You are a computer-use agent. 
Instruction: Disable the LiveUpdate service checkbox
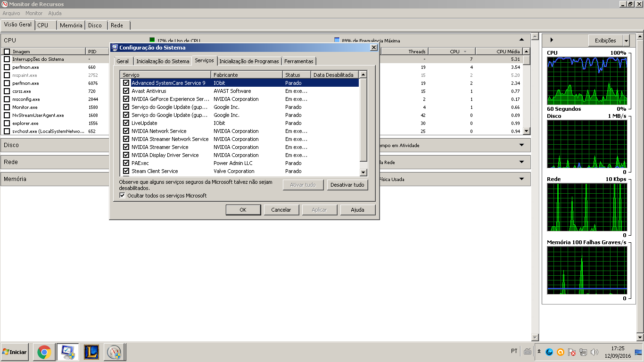(126, 123)
